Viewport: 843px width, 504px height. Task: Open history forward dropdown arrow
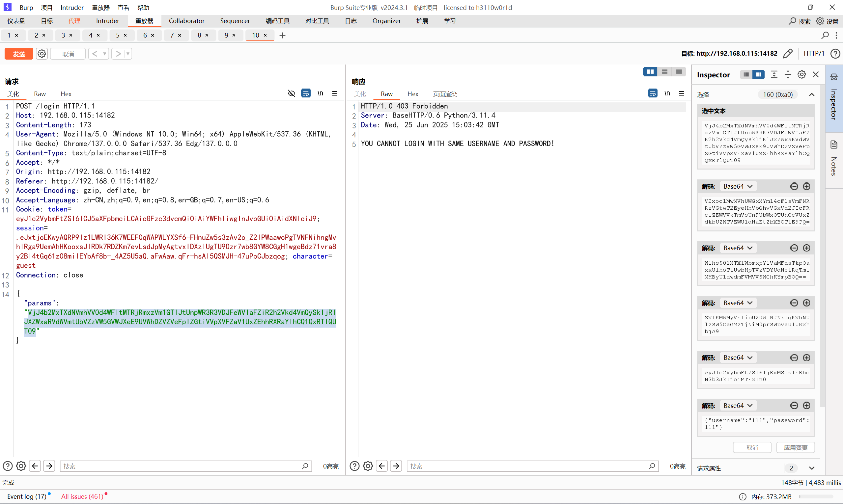(128, 54)
